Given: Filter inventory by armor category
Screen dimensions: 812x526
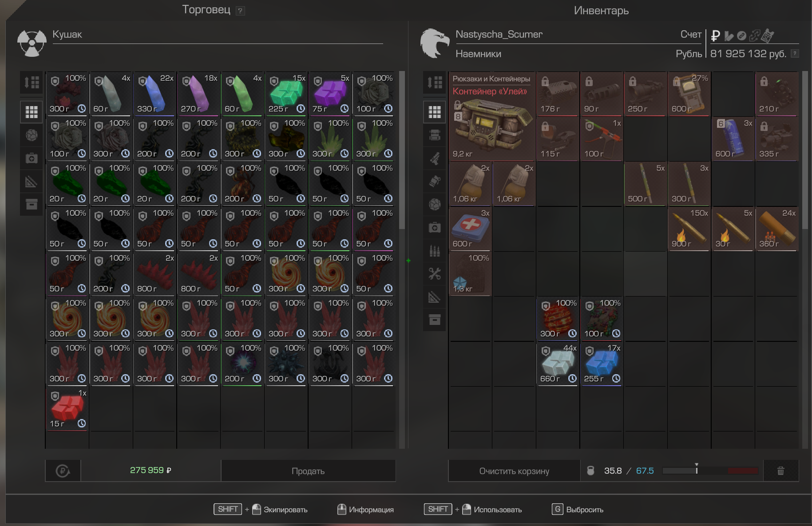Looking at the screenshot, I should pyautogui.click(x=435, y=135).
